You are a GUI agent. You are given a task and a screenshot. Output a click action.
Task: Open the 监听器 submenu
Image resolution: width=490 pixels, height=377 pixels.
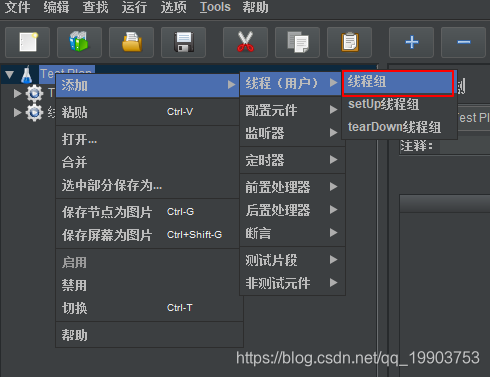click(292, 133)
